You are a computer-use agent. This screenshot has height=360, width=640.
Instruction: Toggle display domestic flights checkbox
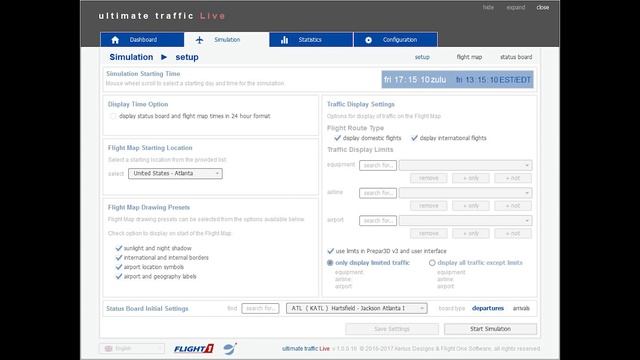click(x=337, y=138)
